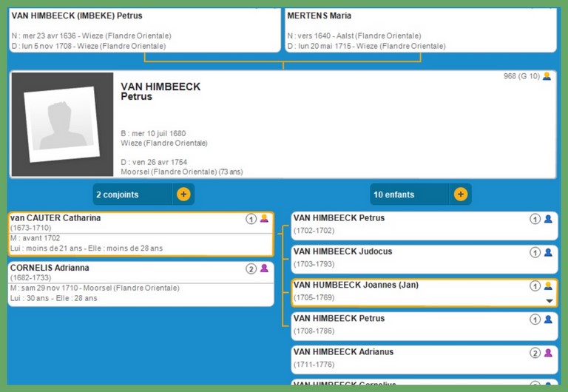Open father VAN HIMBEECK (IMBEKE) Petrus card
568x392 pixels.
(77, 16)
